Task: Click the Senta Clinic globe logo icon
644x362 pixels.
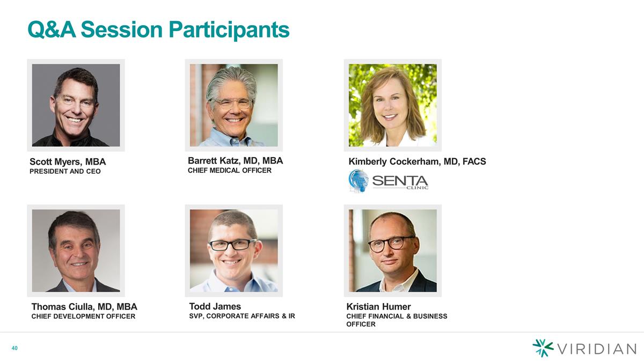Action: click(x=358, y=181)
